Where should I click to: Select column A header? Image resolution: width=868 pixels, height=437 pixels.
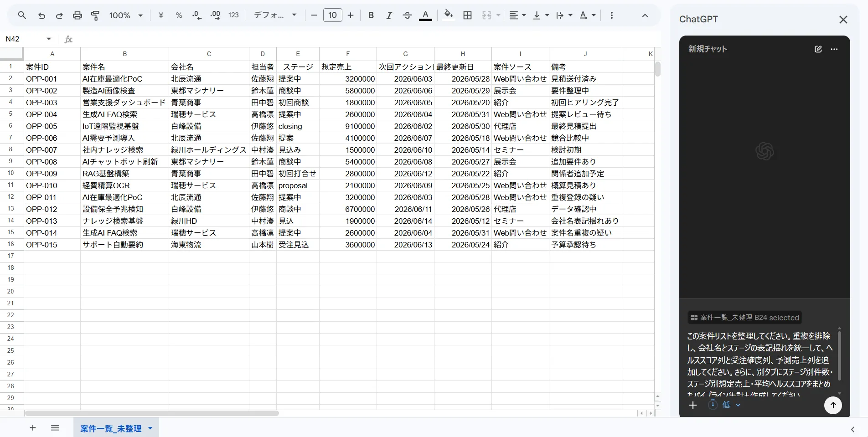pyautogui.click(x=52, y=54)
